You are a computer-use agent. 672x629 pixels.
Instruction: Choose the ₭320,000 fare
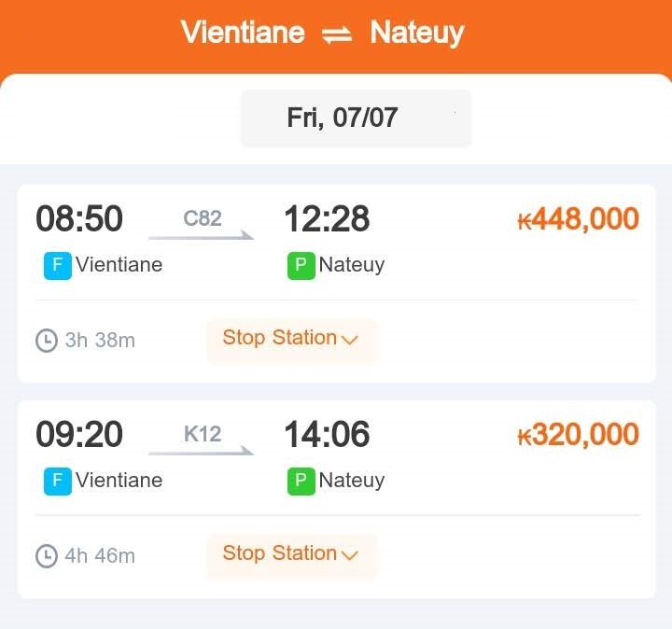coord(579,434)
